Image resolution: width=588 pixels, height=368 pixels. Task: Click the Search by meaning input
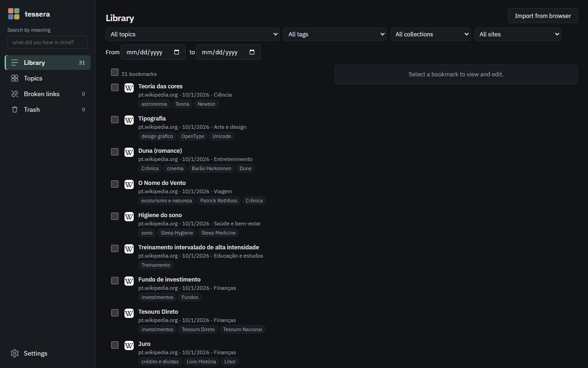click(47, 42)
